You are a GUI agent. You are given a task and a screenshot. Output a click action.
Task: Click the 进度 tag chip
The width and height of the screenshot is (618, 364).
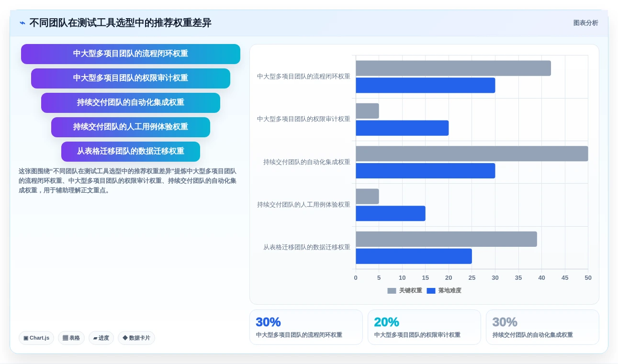tap(101, 338)
